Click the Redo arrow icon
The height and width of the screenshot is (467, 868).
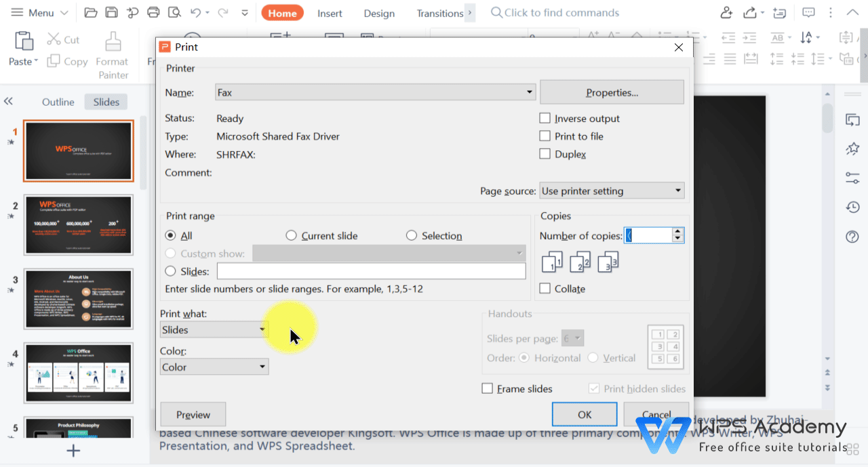(223, 12)
